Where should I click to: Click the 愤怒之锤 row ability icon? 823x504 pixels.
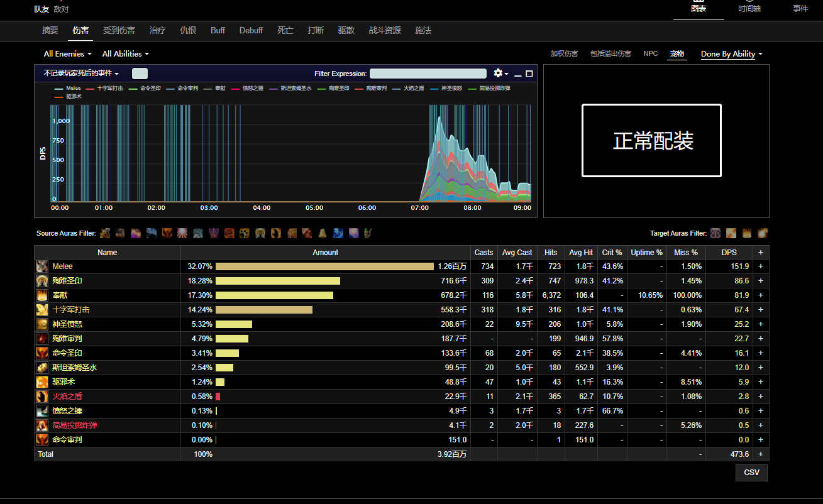[x=42, y=411]
